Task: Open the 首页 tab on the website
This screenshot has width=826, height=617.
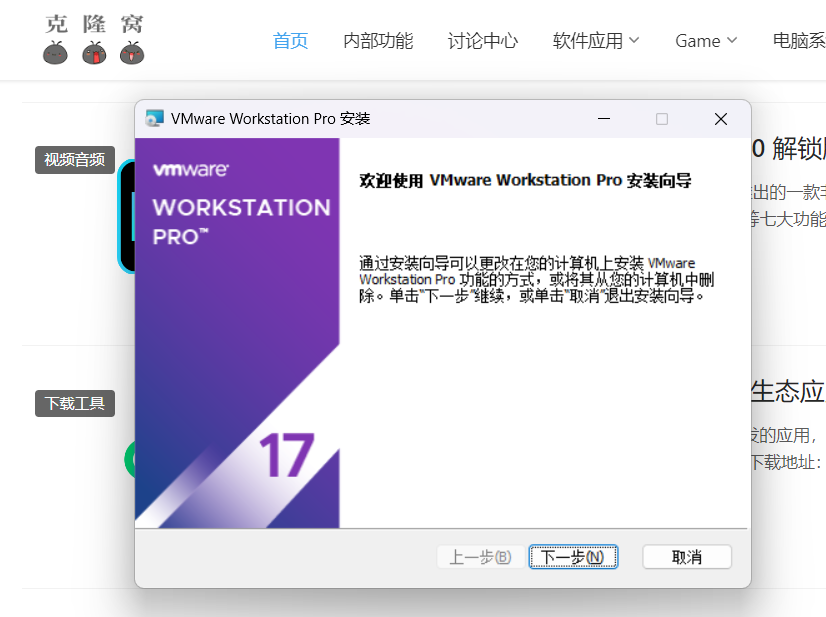Action: pyautogui.click(x=290, y=41)
